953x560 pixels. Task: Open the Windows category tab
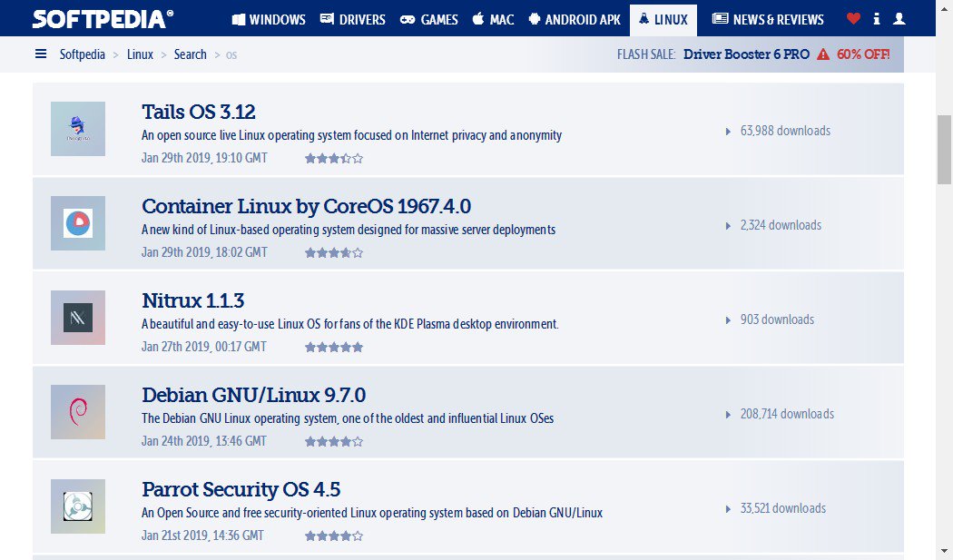pos(269,19)
